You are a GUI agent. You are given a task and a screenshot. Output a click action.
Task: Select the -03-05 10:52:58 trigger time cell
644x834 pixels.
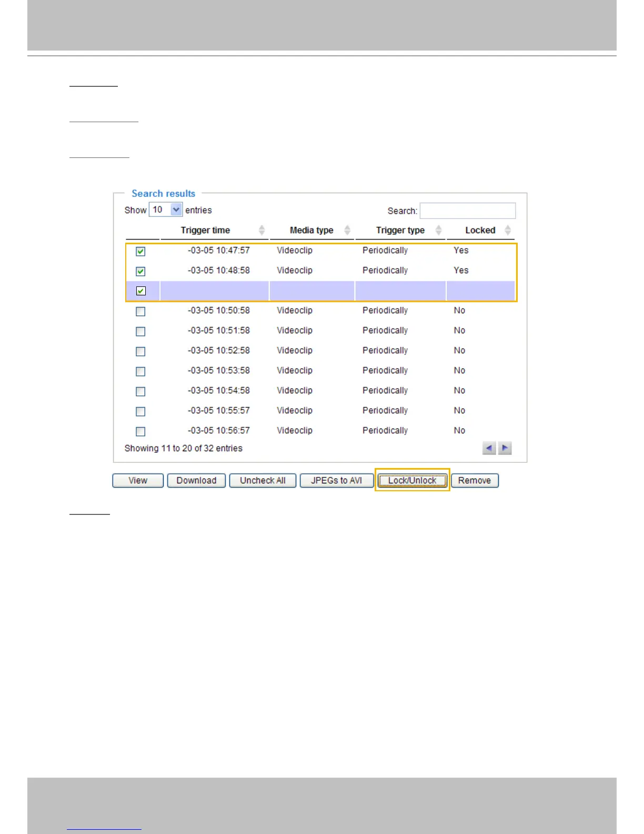point(219,350)
